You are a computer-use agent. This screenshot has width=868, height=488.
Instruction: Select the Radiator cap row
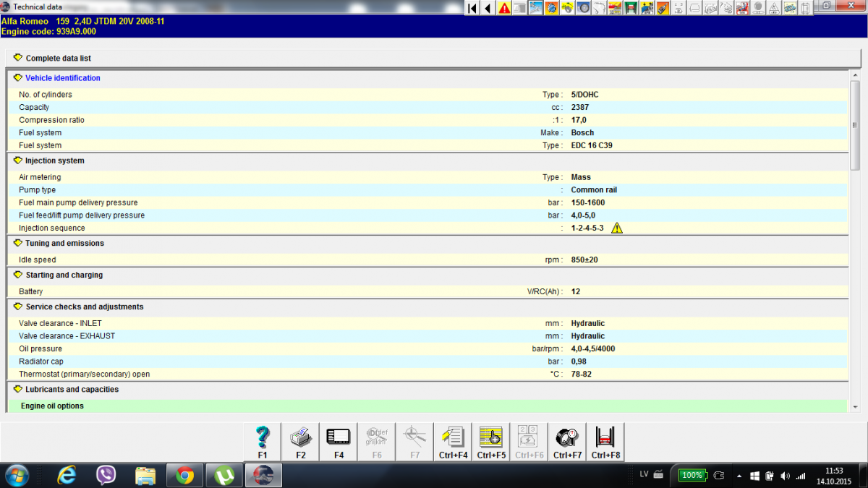(427, 361)
